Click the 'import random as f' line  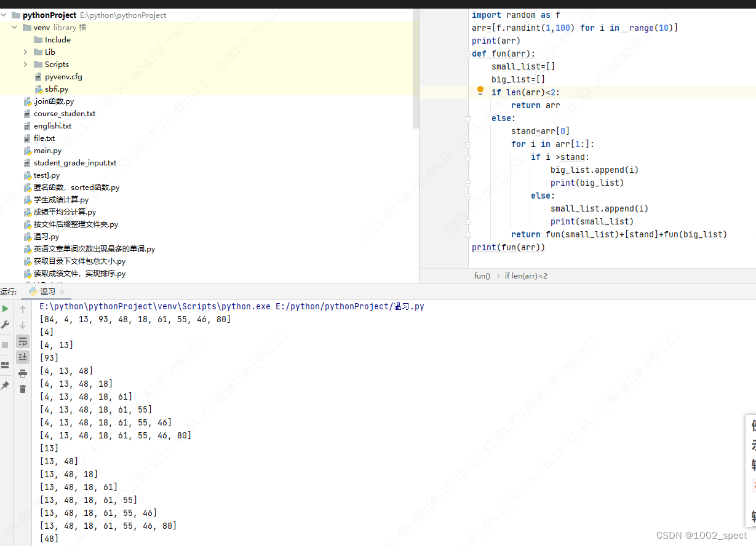pos(516,15)
